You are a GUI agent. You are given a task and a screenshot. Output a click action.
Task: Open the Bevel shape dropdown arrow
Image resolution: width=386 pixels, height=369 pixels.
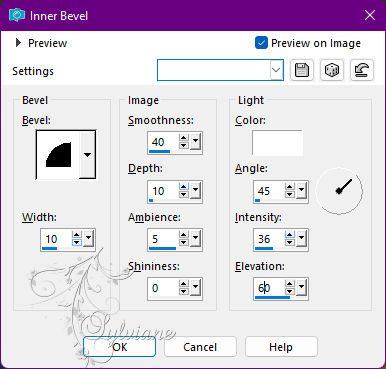point(88,155)
